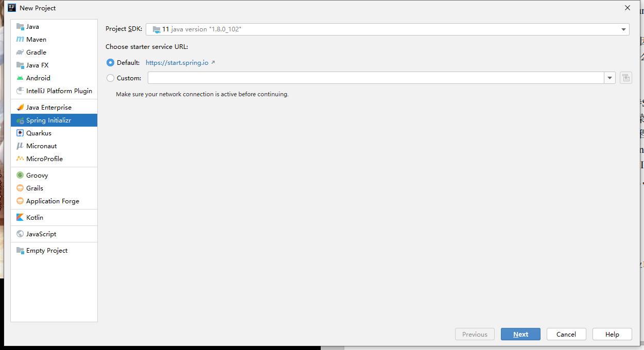Click the IntelliJ IDEA logo in title bar
The height and width of the screenshot is (350, 644).
pyautogui.click(x=11, y=8)
